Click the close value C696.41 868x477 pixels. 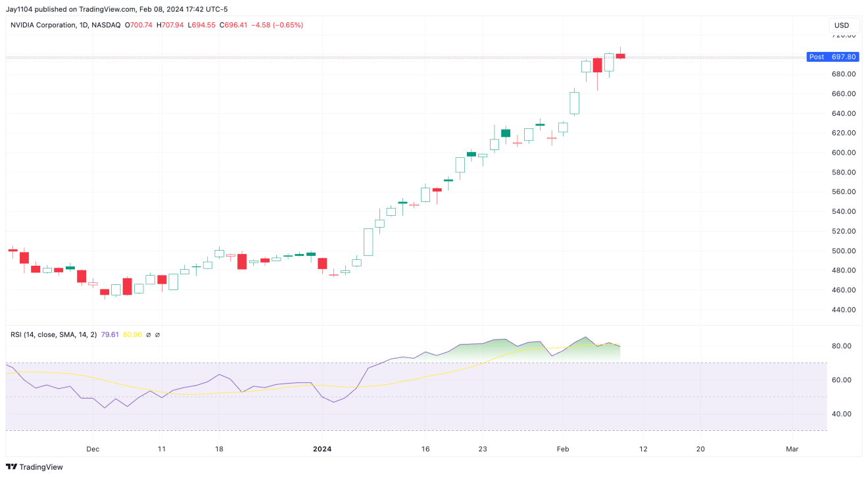(233, 25)
